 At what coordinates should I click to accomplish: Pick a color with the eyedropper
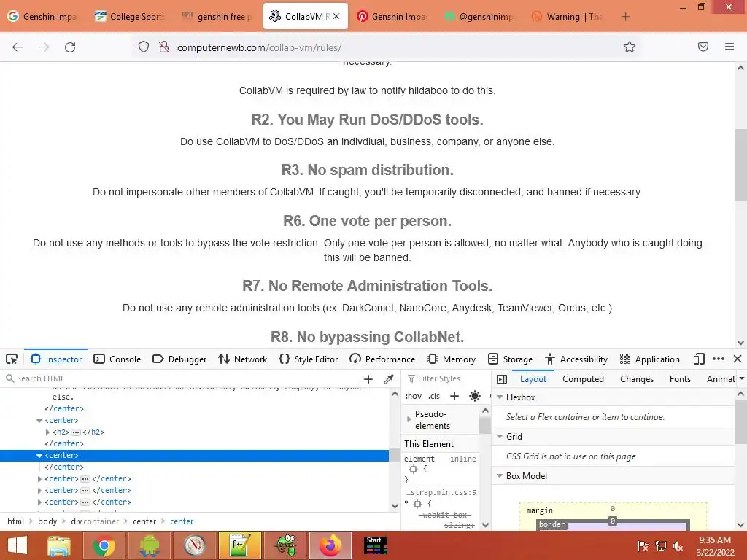coord(389,379)
